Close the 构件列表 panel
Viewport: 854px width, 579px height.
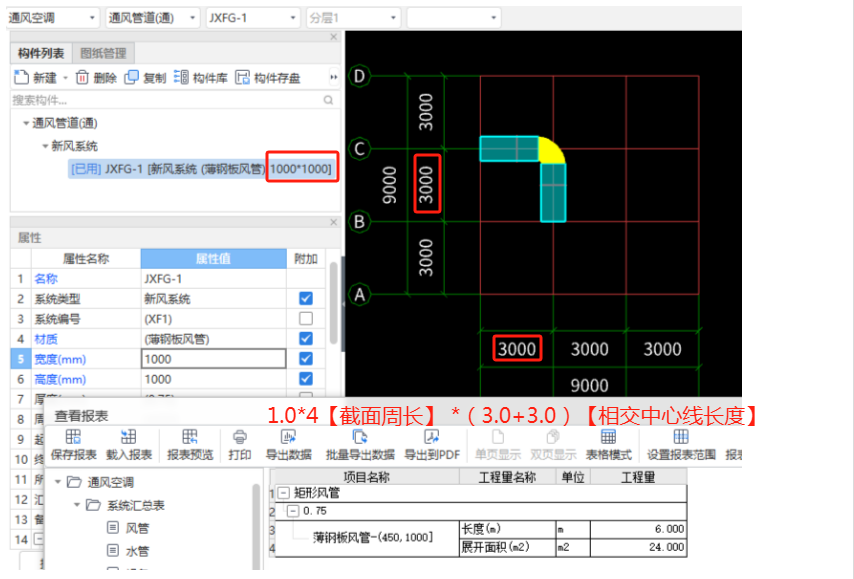(334, 36)
